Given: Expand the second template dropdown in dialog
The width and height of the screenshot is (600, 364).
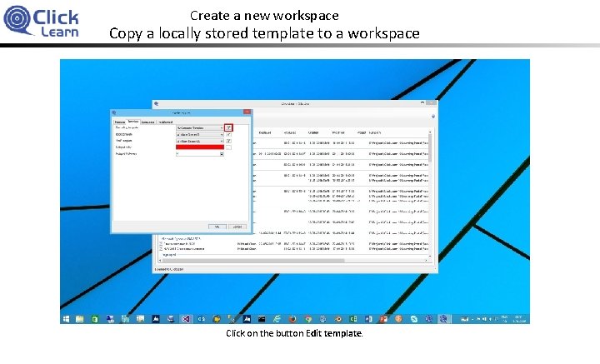Looking at the screenshot, I should coord(222,135).
